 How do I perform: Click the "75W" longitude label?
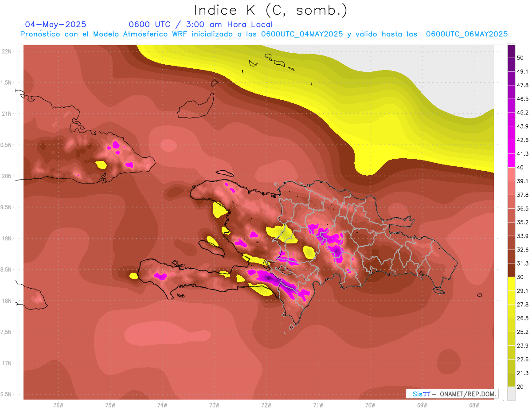110,405
